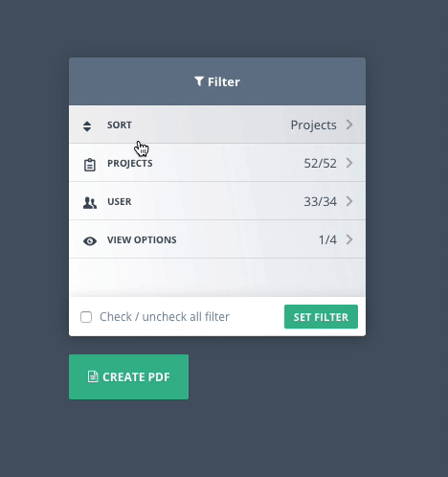Select the 'Projects' sort value
The image size is (448, 477).
[313, 125]
